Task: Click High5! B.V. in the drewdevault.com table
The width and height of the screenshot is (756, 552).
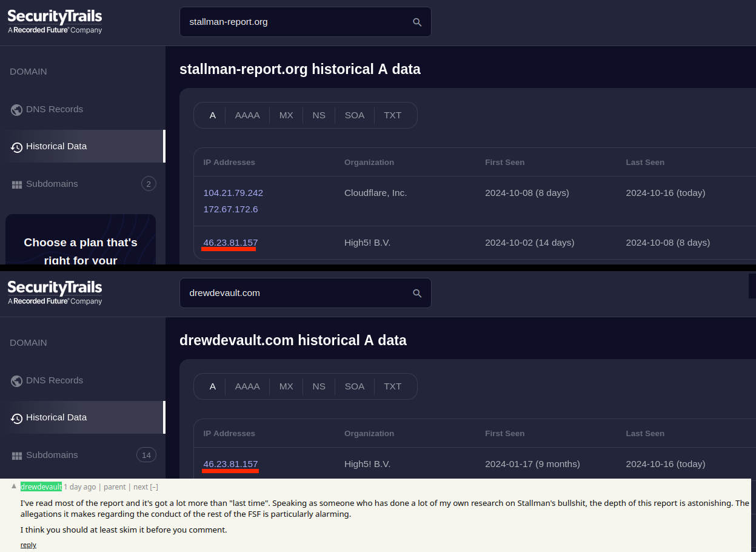Action: point(367,464)
